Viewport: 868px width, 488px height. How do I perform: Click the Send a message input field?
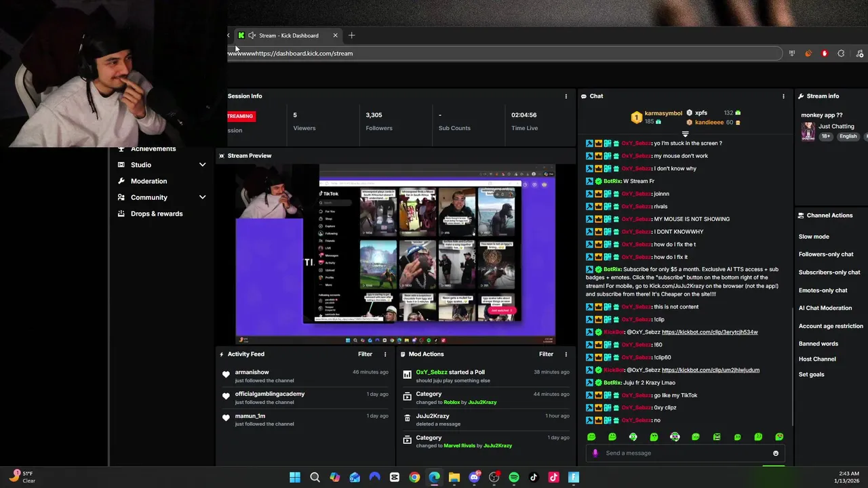(x=685, y=453)
